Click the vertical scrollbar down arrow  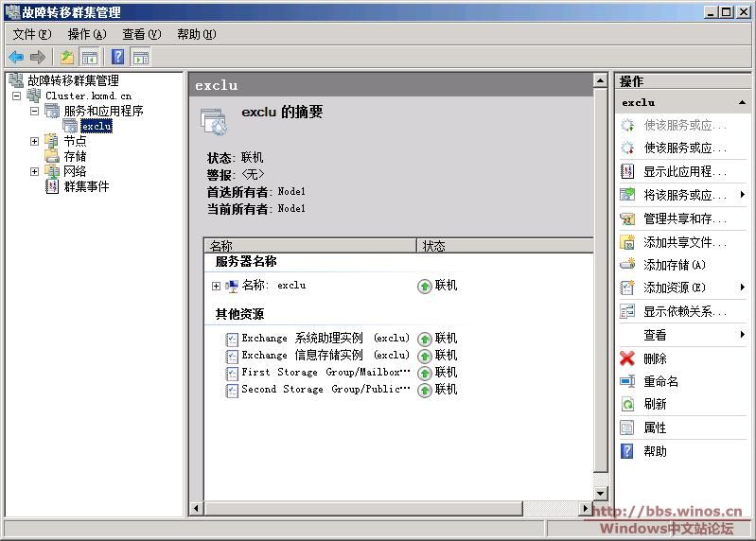(600, 493)
